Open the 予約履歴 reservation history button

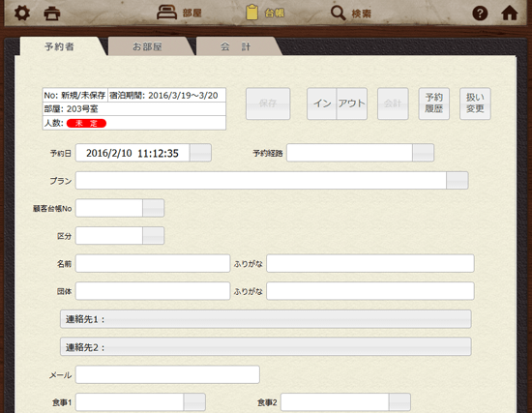pos(434,103)
